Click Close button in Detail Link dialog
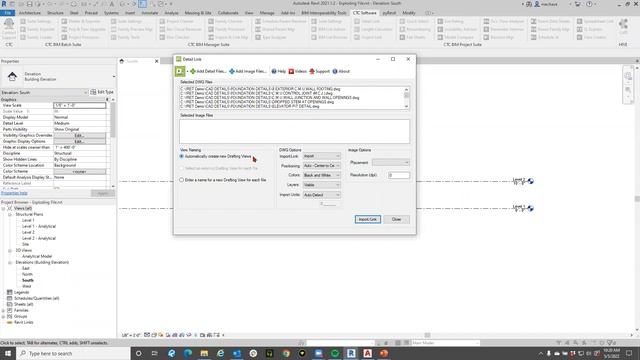Viewport: 640px width, 360px height. [x=396, y=220]
